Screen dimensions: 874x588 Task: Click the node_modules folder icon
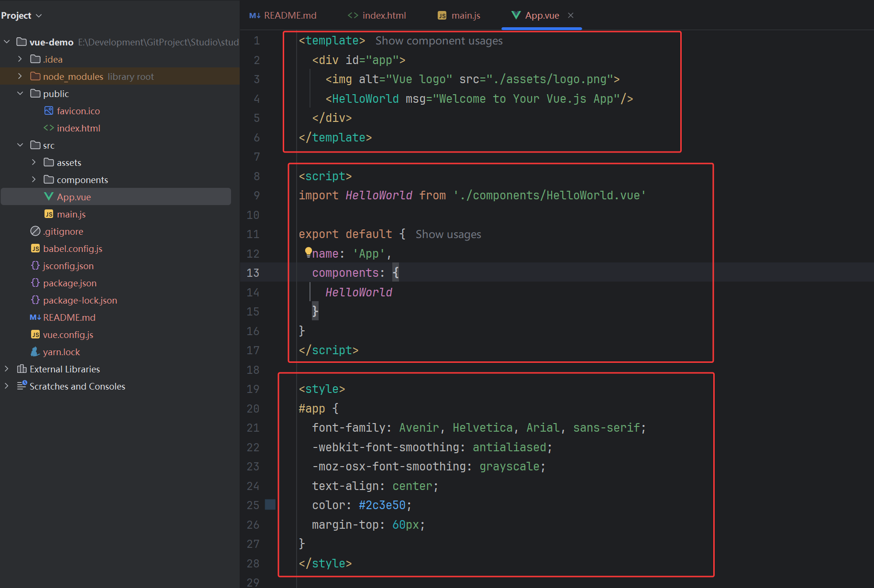coord(35,76)
